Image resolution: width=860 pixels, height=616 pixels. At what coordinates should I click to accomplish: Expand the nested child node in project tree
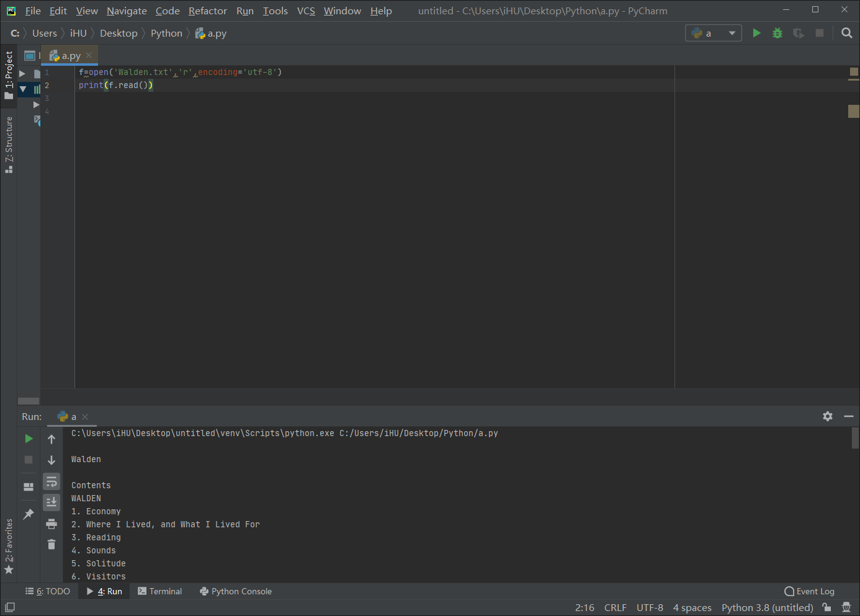pyautogui.click(x=35, y=104)
